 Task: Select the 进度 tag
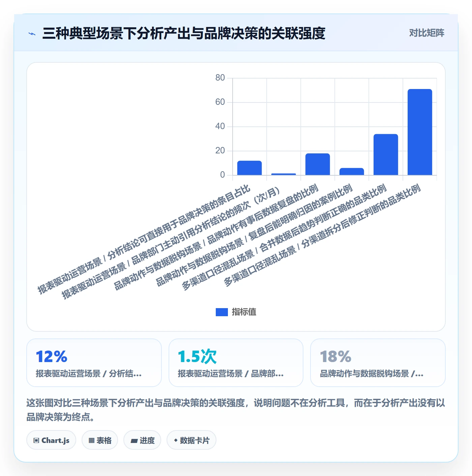tap(142, 440)
